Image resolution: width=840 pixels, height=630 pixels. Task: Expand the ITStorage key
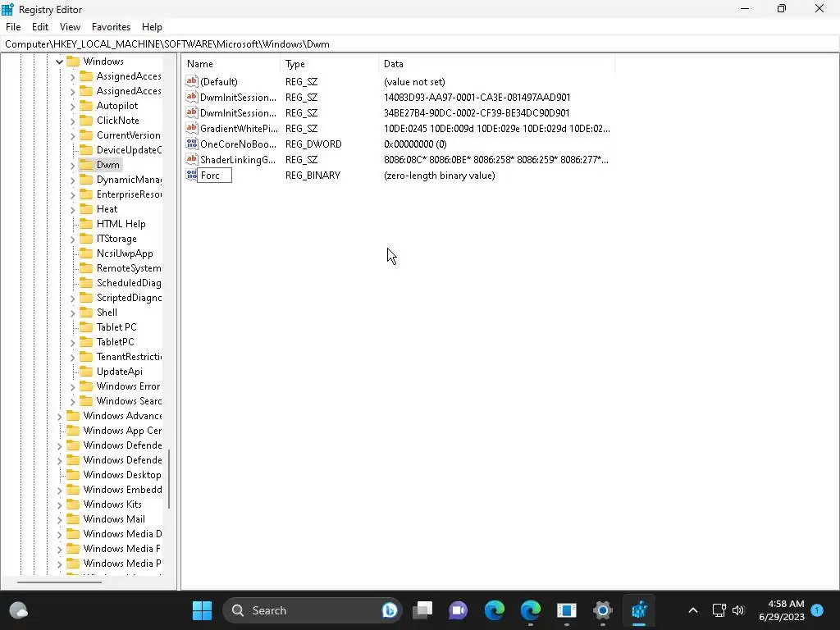coord(73,239)
